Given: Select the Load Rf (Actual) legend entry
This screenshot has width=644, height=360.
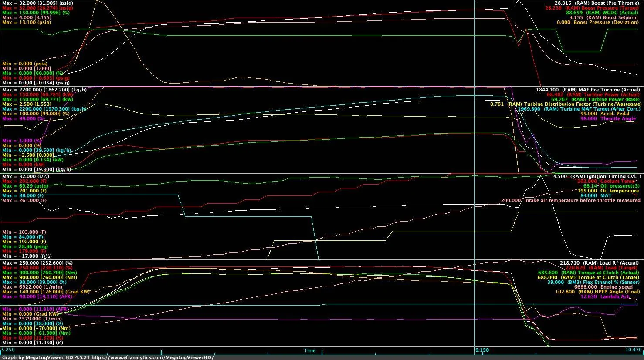Looking at the screenshot, I should point(599,263).
